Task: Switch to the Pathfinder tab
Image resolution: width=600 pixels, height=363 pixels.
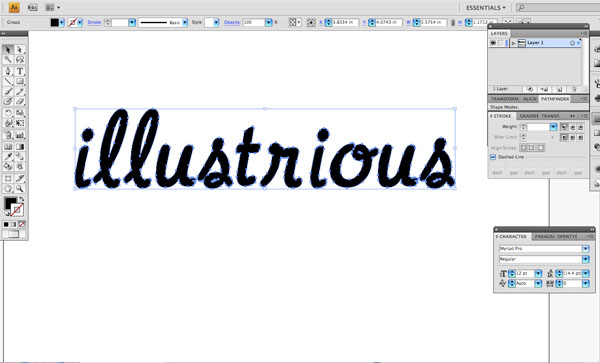Action: click(x=555, y=99)
